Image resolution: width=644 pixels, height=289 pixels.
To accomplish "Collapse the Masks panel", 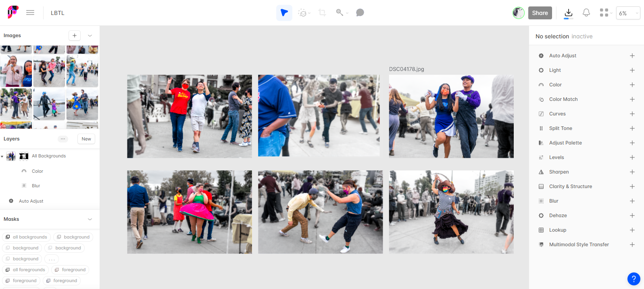I will click(x=90, y=219).
